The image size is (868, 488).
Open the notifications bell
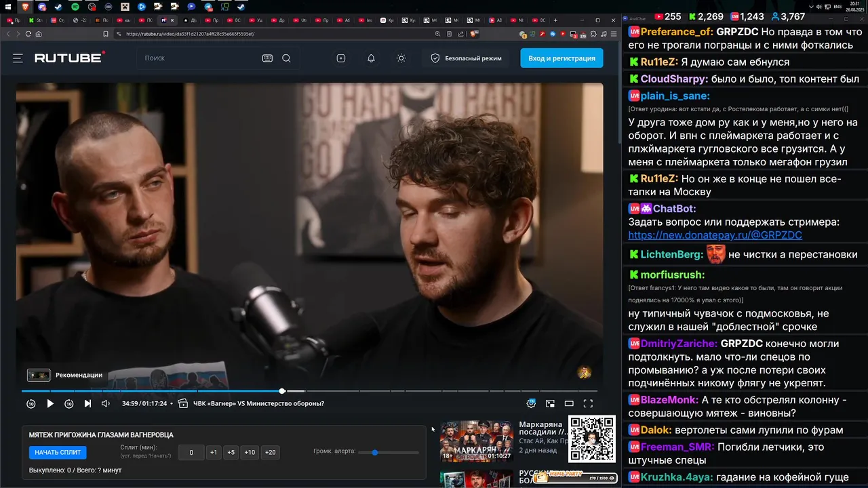(371, 58)
